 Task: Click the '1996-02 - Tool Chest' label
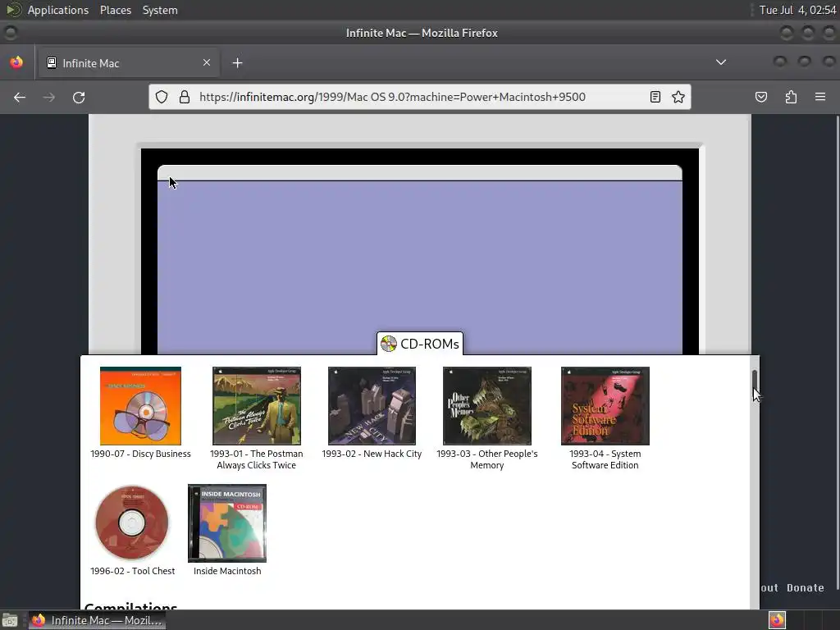[x=132, y=571]
